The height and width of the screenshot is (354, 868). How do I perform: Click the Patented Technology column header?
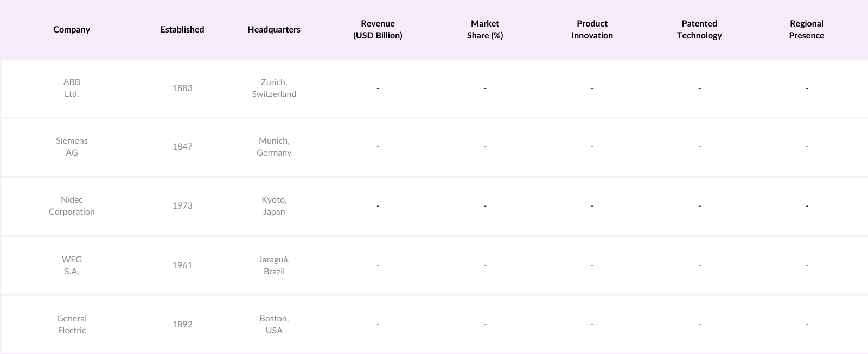pos(699,29)
